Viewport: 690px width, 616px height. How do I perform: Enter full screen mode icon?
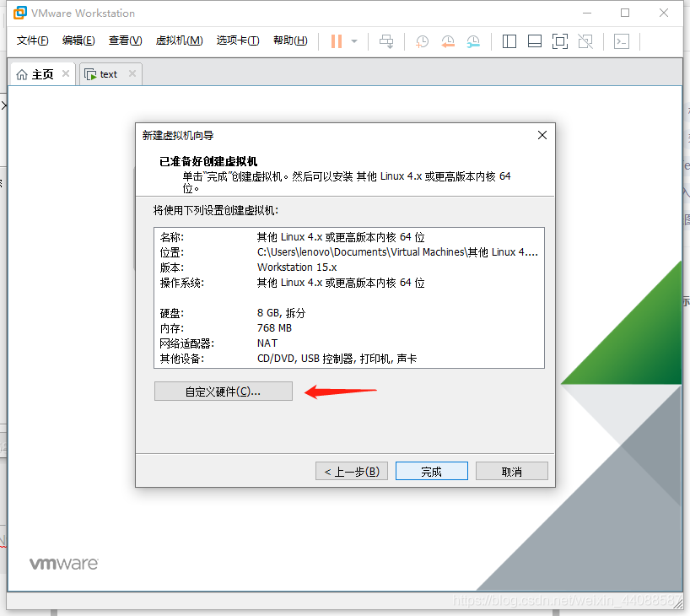560,41
